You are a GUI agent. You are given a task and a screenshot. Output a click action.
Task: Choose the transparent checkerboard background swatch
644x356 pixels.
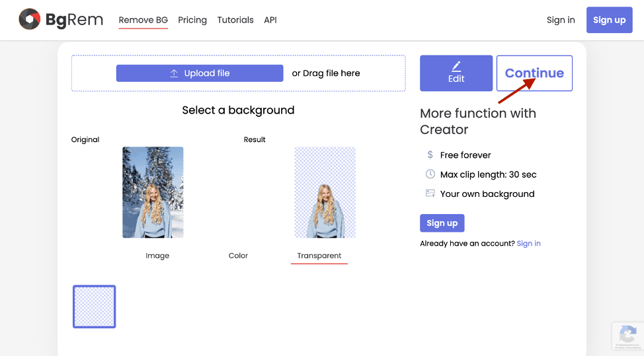tap(94, 306)
